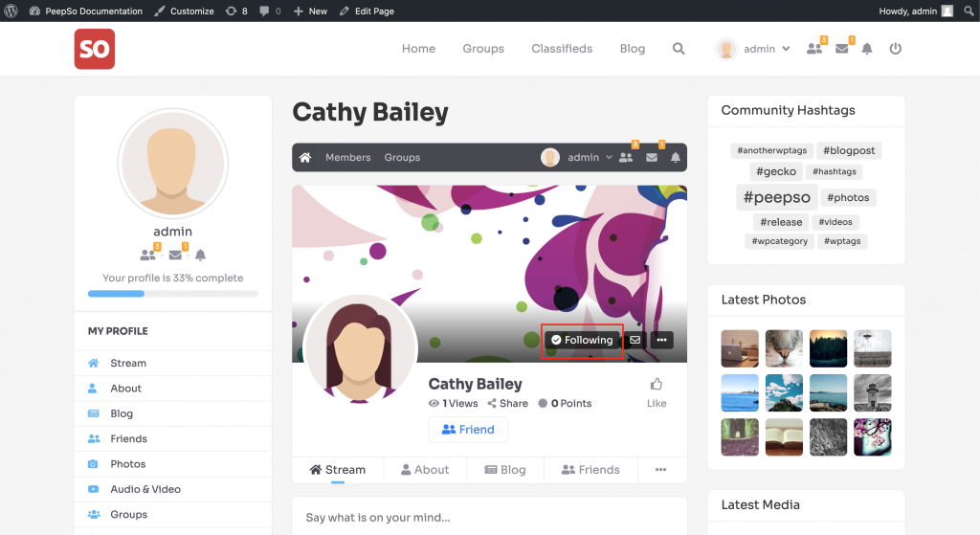
Task: Open messages envelope icon in top header
Action: click(x=842, y=49)
